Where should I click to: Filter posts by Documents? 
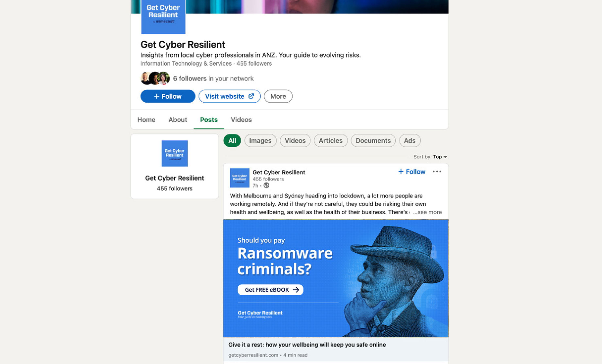[x=373, y=140]
